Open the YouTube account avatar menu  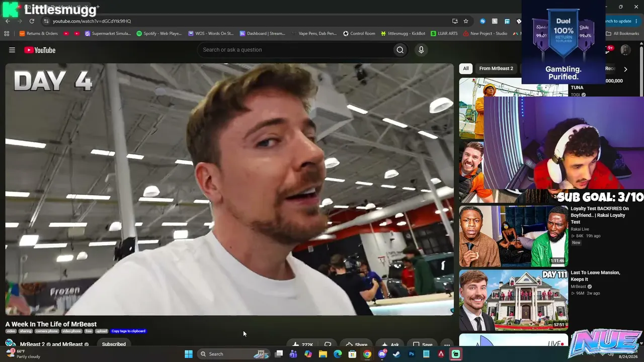pos(625,50)
